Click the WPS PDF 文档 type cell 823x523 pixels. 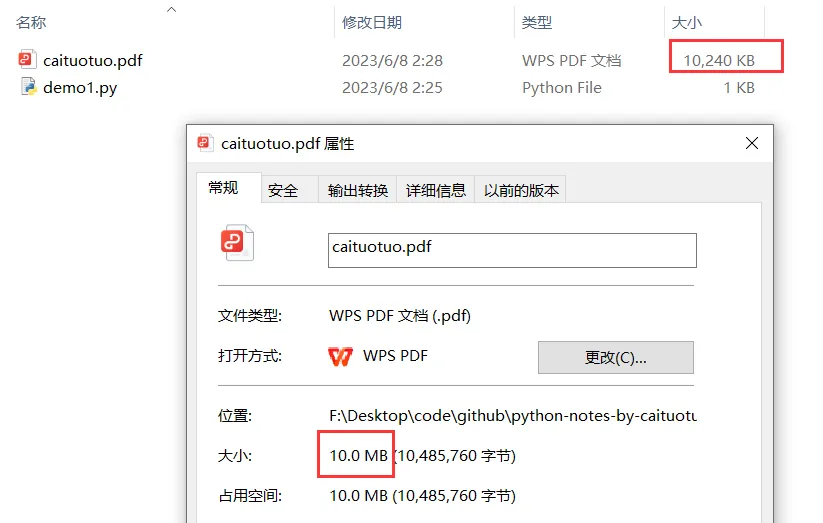pos(572,60)
